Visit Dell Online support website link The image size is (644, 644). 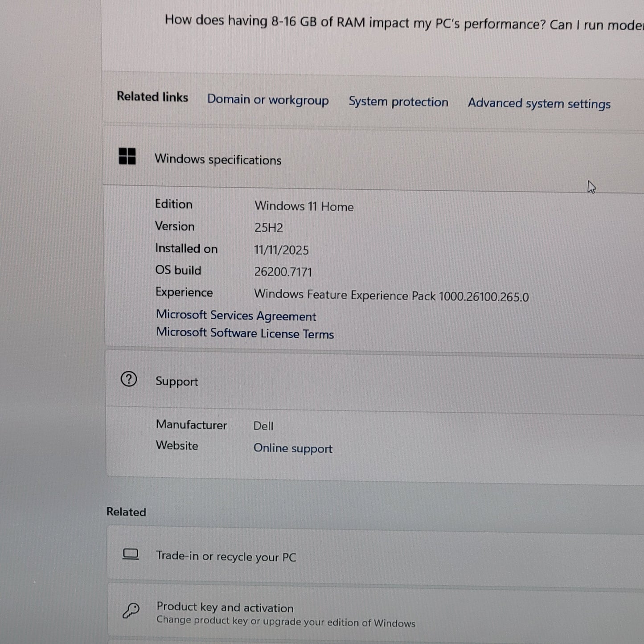(x=293, y=448)
